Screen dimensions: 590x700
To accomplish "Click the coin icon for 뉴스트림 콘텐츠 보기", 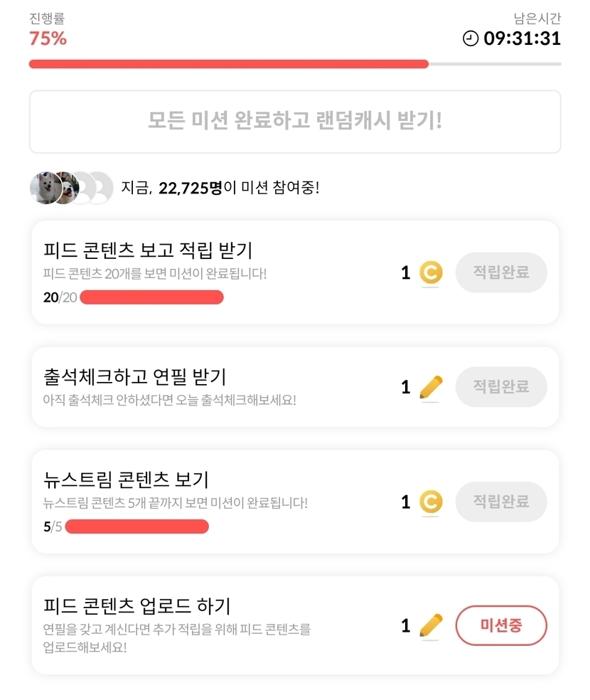I will coord(431,502).
